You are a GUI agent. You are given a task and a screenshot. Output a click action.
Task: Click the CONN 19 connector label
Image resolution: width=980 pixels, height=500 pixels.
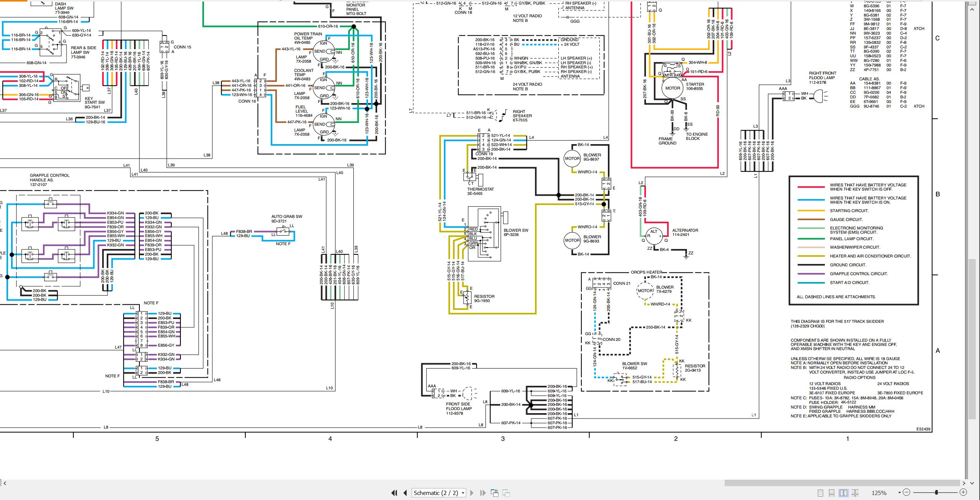click(484, 154)
